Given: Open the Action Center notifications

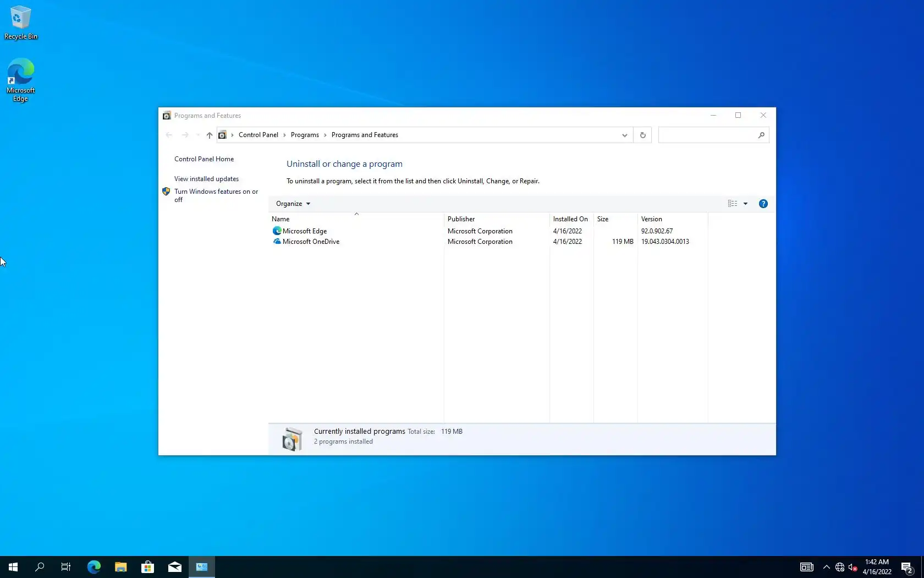Looking at the screenshot, I should (907, 567).
